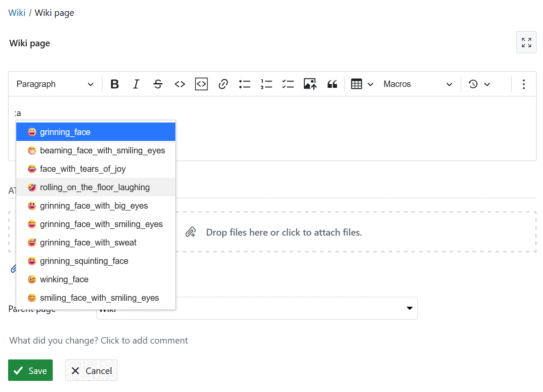Follow the Wiki breadcrumb link

16,12
